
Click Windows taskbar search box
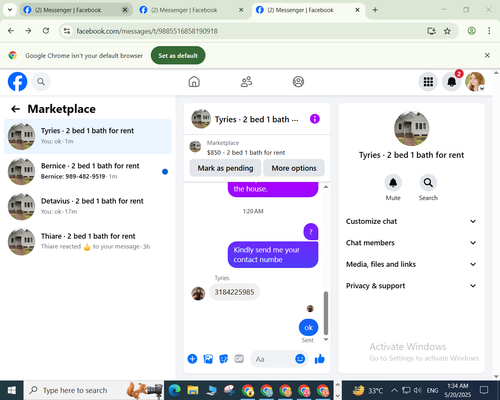tap(94, 390)
